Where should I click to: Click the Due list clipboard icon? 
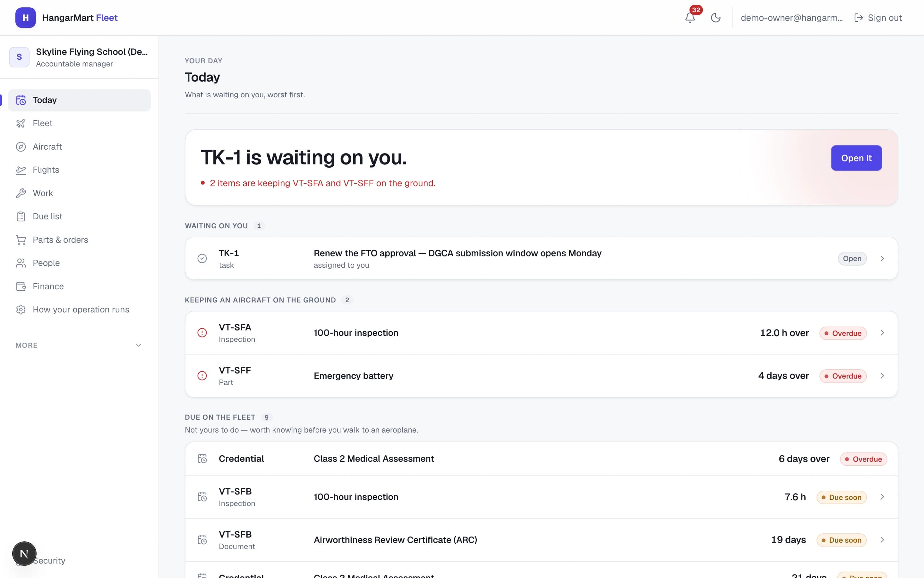[21, 216]
